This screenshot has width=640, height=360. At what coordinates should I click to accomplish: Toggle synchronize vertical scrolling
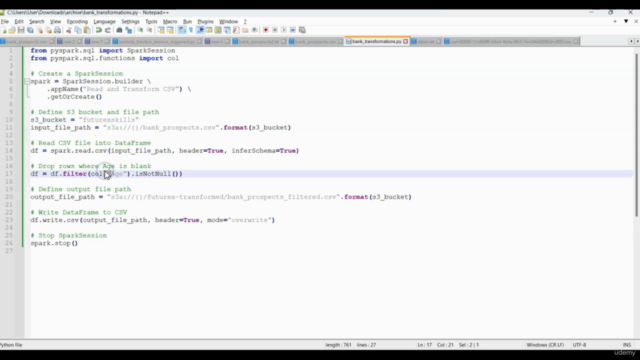point(161,30)
